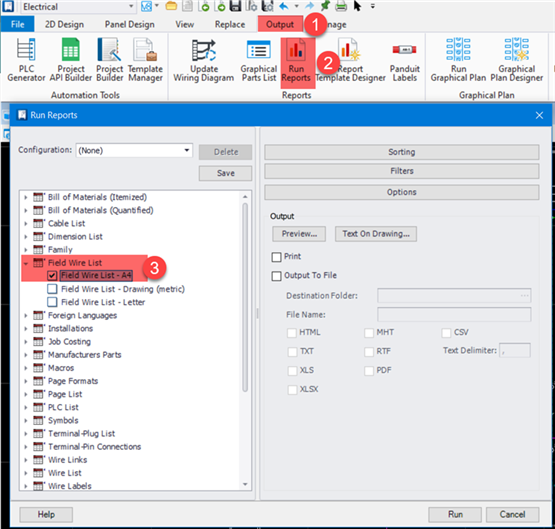
Task: Open the PLC Generator tool
Action: 26,60
